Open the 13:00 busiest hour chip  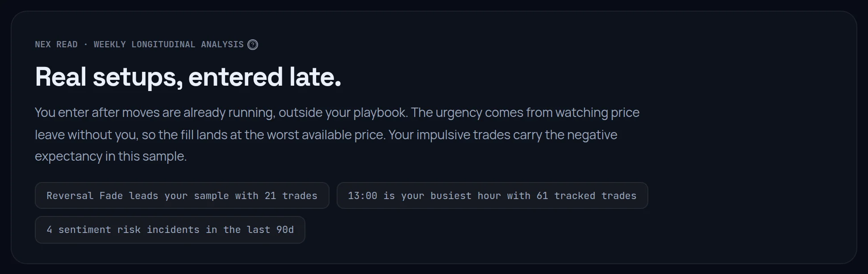pyautogui.click(x=492, y=195)
